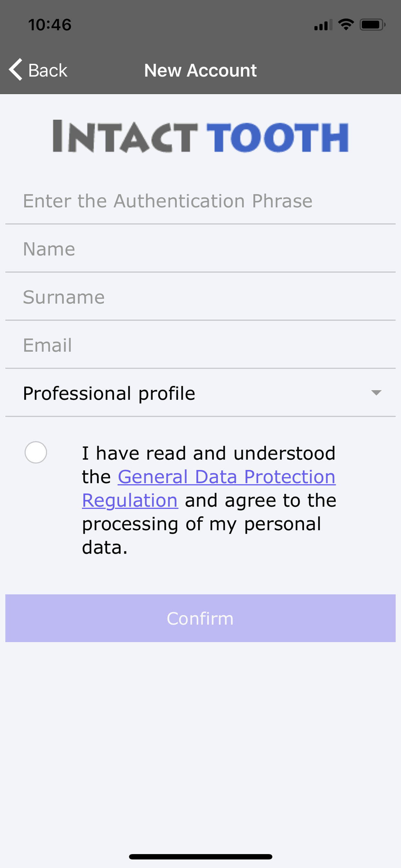
Task: Expand the profile type picker
Action: 200,394
